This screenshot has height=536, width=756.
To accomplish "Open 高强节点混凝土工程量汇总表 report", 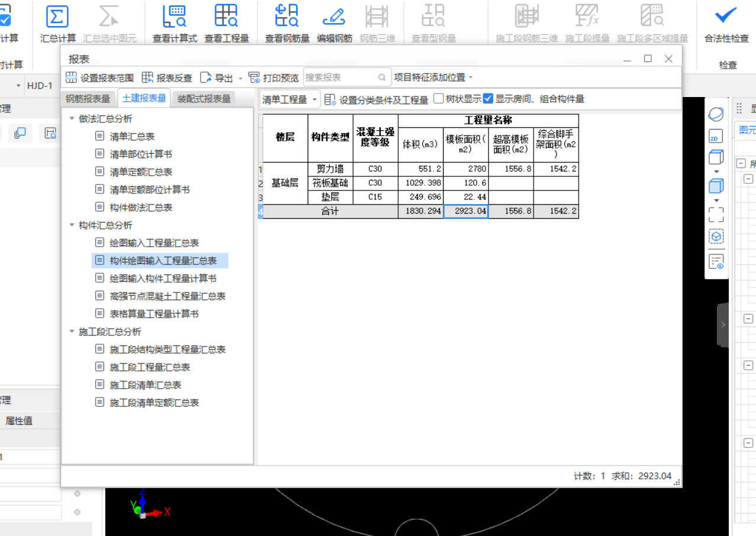I will [x=167, y=296].
